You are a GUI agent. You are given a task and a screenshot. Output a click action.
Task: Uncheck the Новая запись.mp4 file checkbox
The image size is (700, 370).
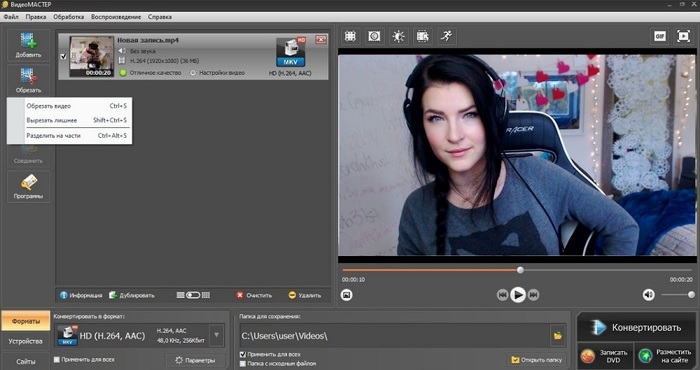(63, 57)
